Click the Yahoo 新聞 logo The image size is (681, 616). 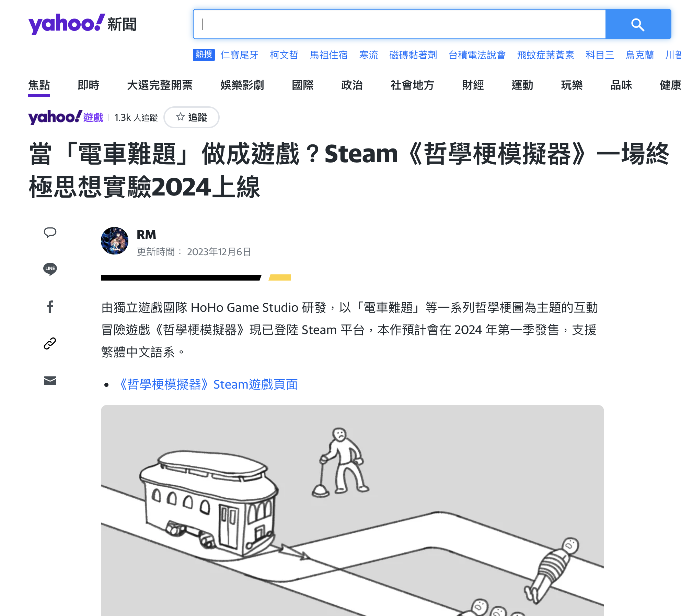click(x=82, y=24)
